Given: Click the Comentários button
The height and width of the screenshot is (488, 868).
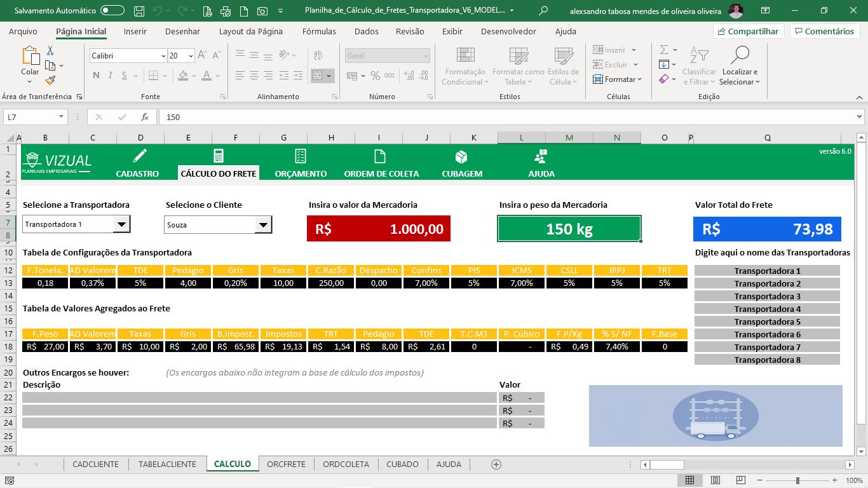Looking at the screenshot, I should (825, 31).
